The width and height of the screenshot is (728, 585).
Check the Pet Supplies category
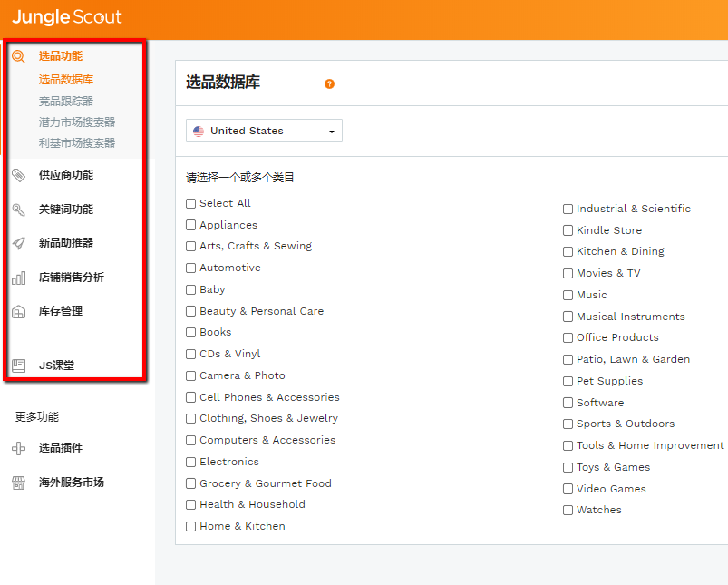click(568, 381)
